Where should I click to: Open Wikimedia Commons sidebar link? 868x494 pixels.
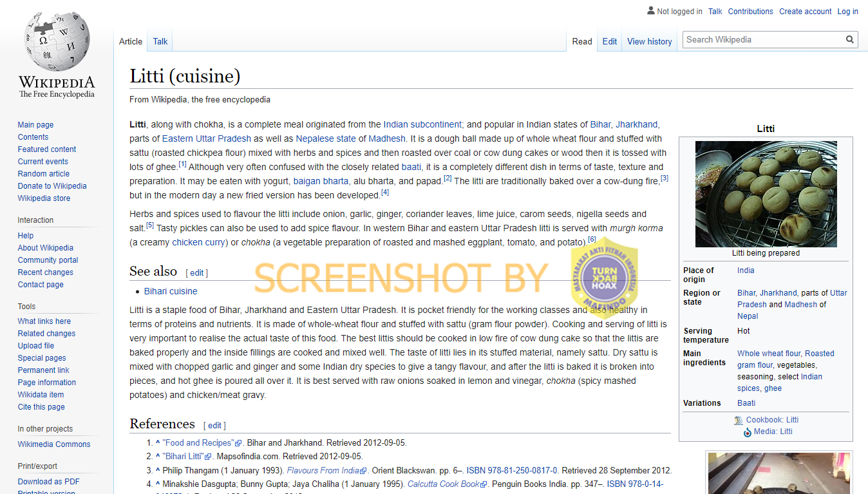(x=54, y=444)
